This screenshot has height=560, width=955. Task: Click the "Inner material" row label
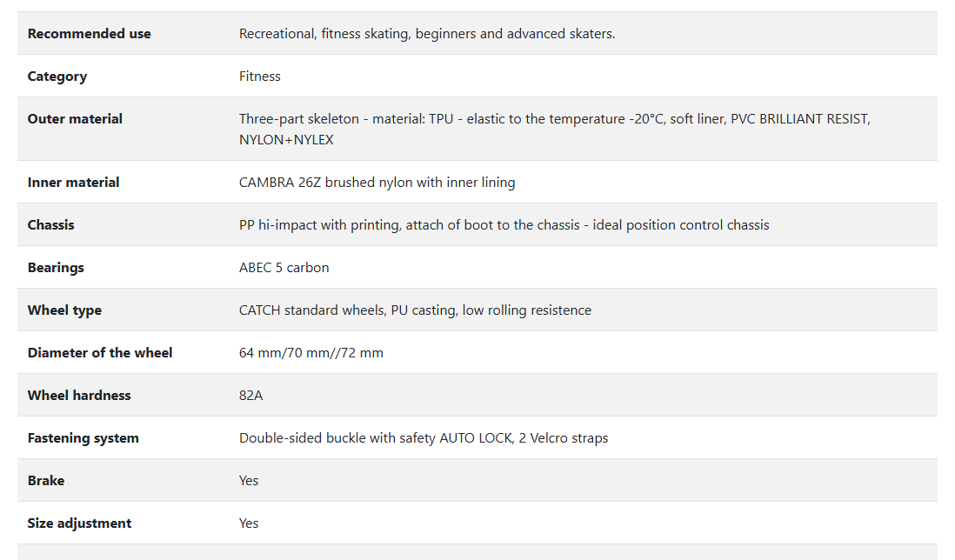tap(73, 183)
